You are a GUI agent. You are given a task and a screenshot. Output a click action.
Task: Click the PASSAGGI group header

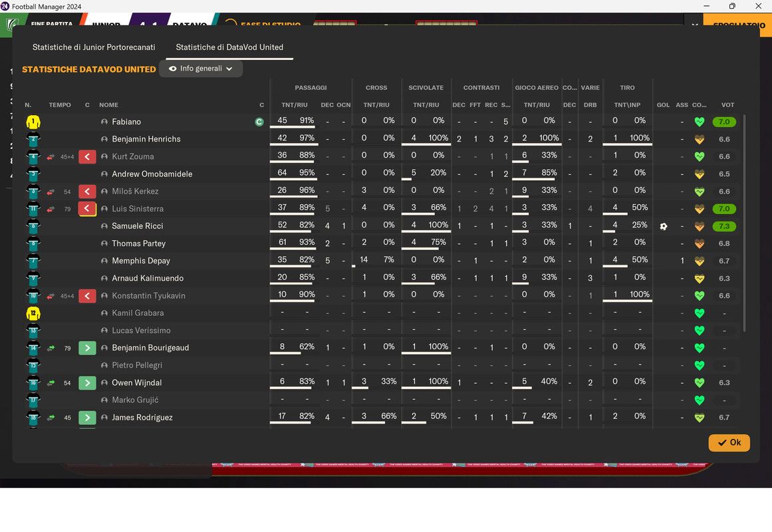pos(310,88)
